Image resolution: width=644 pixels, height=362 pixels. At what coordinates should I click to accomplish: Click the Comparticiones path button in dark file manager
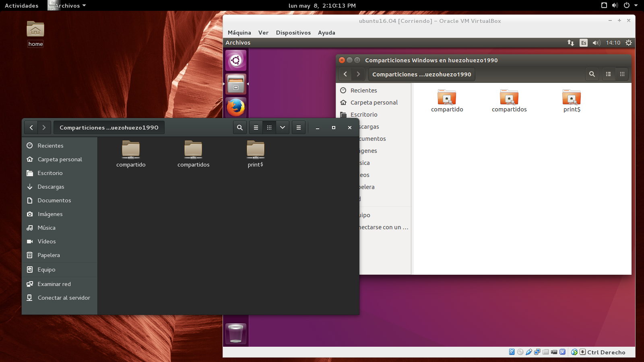tap(109, 128)
